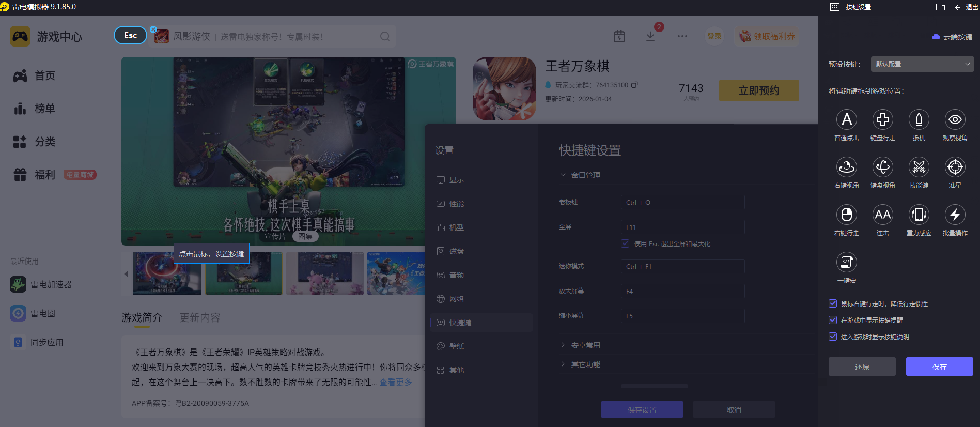Expand the 安卓常用 section

tap(580, 345)
